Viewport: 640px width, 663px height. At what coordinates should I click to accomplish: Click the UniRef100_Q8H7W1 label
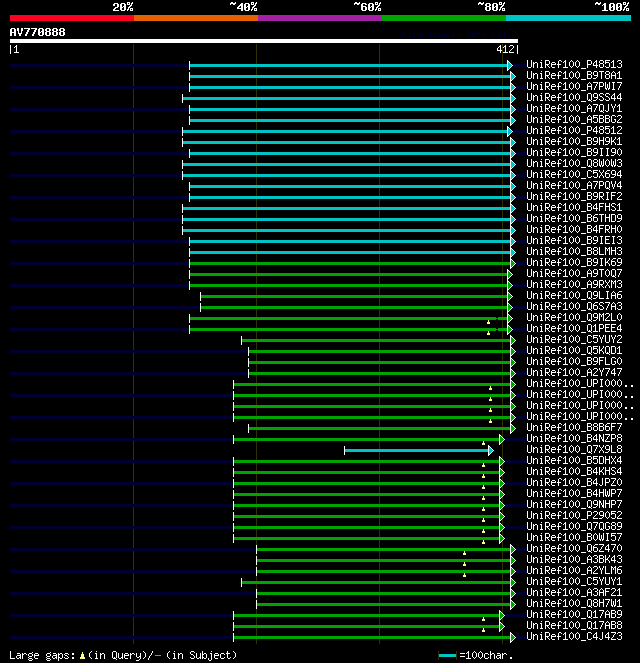(574, 603)
